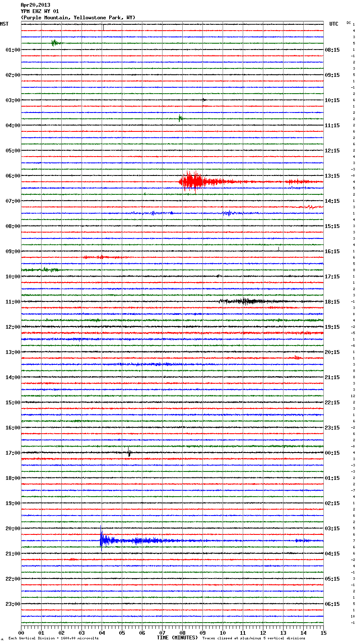The height and width of the screenshot is (644, 357).
Task: Click the TIME (MINUTES) axis title
Action: click(x=177, y=638)
